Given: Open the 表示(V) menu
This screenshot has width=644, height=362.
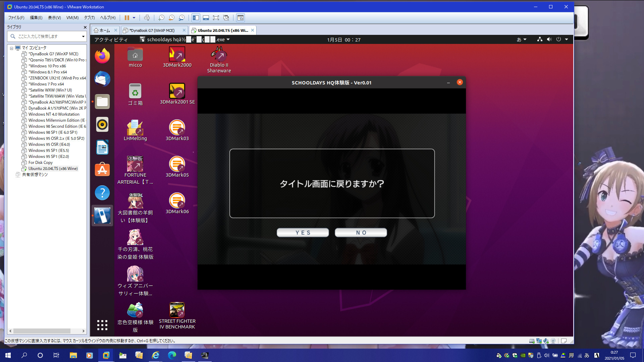Looking at the screenshot, I should pyautogui.click(x=54, y=18).
